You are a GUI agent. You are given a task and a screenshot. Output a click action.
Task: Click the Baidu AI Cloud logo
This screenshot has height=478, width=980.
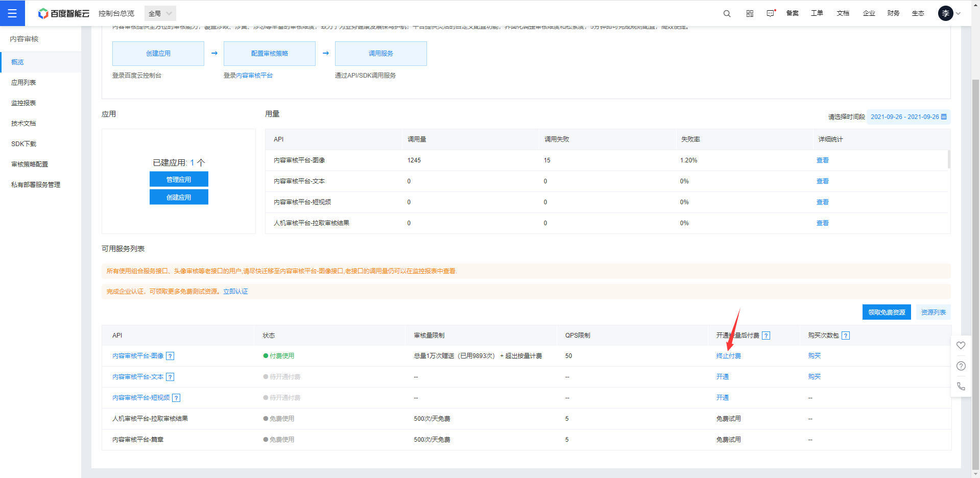pos(64,13)
